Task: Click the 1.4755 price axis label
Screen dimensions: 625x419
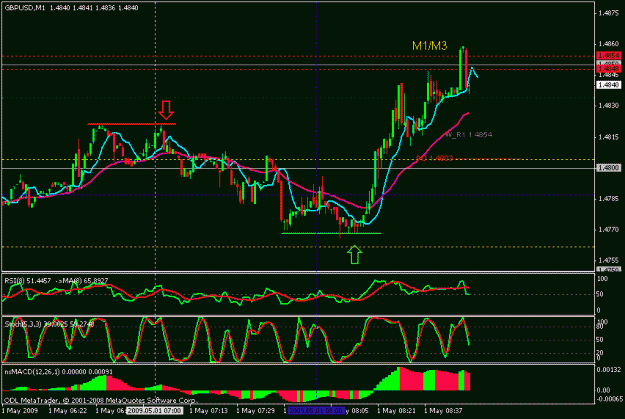Action: 609,260
